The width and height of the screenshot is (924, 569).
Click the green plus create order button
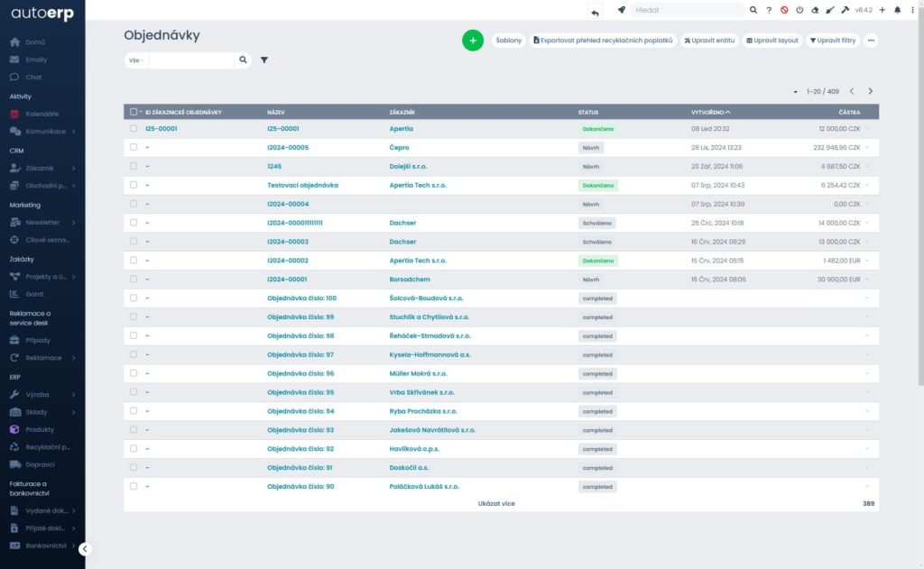pyautogui.click(x=473, y=41)
